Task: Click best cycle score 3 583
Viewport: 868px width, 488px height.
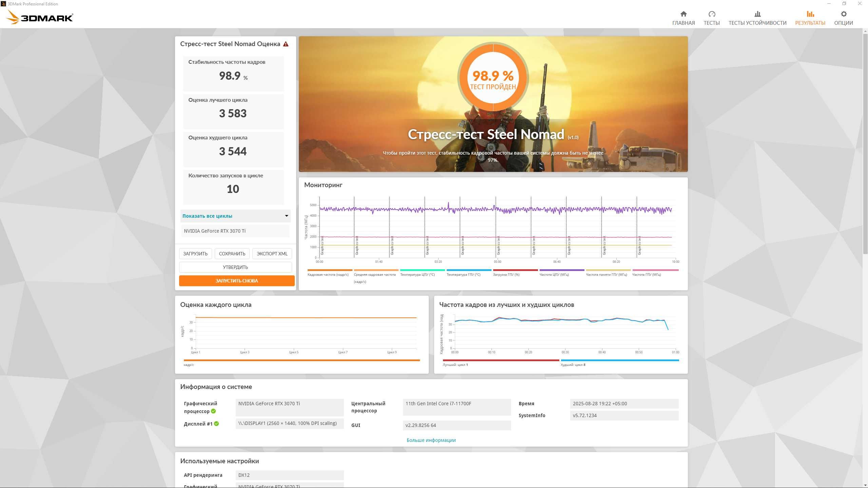Action: pyautogui.click(x=233, y=114)
